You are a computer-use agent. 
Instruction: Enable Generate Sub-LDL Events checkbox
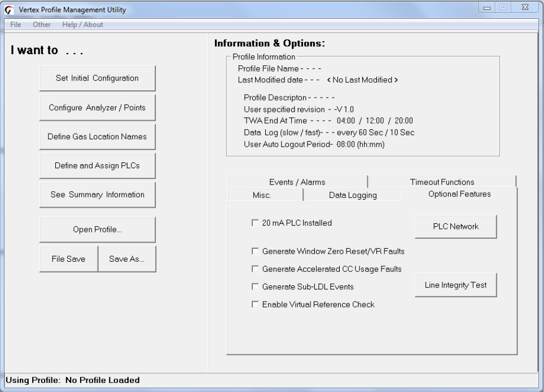pyautogui.click(x=255, y=287)
